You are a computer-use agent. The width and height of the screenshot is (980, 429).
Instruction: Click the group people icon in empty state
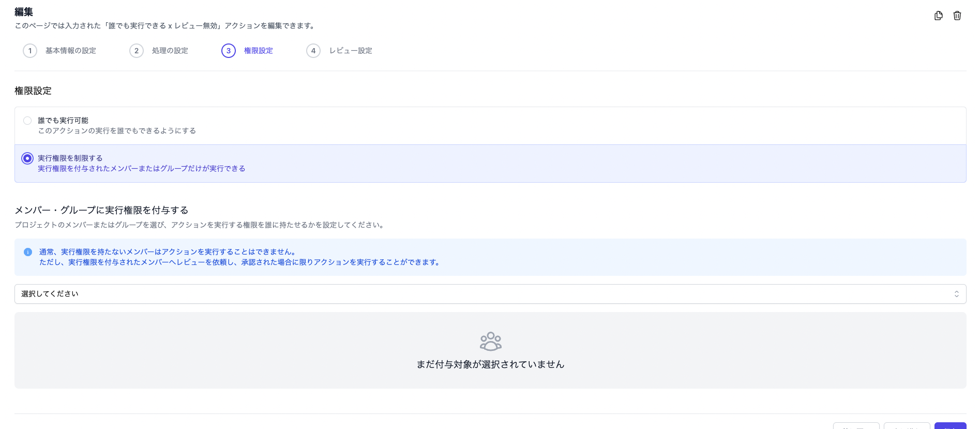490,342
